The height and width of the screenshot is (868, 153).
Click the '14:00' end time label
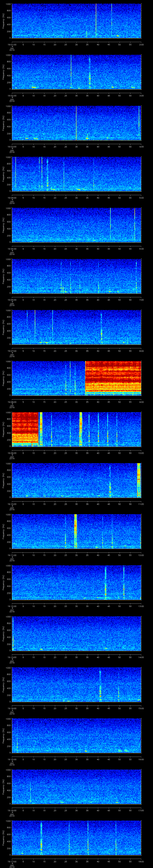coord(141,657)
